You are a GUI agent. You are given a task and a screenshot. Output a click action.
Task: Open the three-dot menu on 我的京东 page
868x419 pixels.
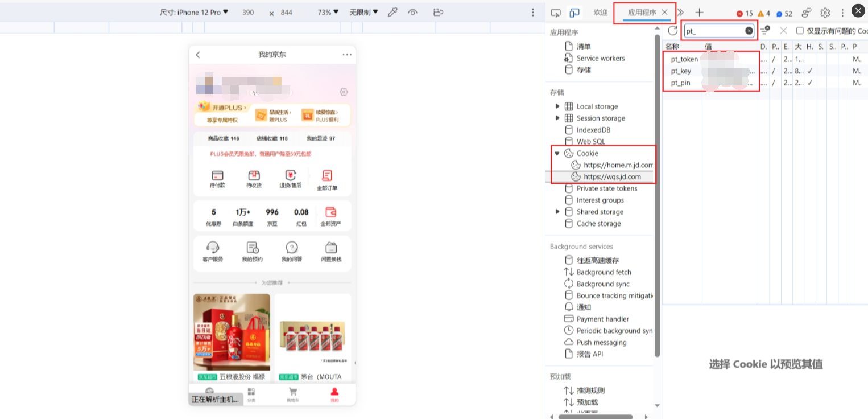pos(347,55)
